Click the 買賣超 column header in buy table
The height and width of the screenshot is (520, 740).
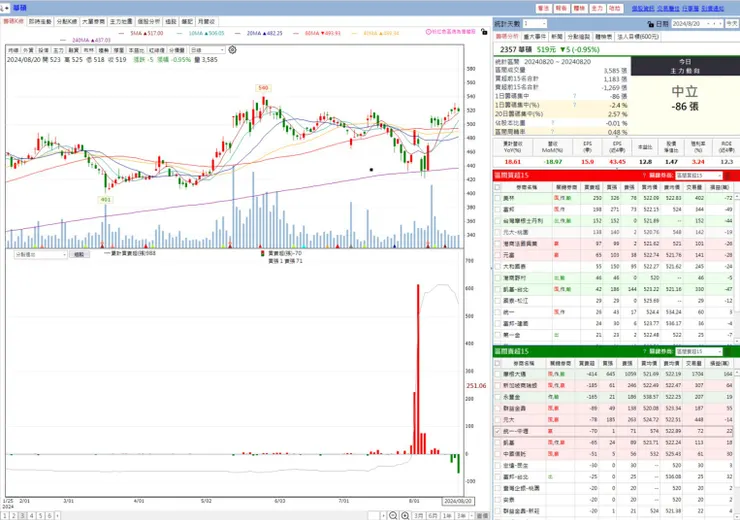coord(592,187)
